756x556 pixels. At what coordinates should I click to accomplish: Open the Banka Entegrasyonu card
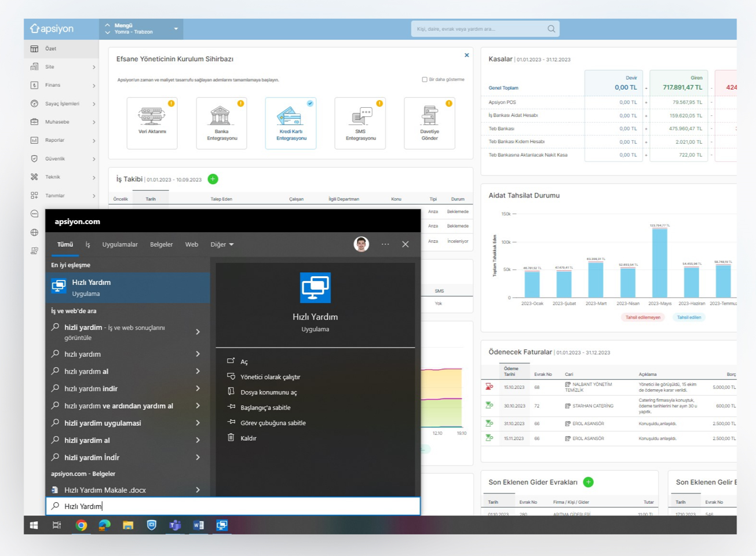pos(221,123)
